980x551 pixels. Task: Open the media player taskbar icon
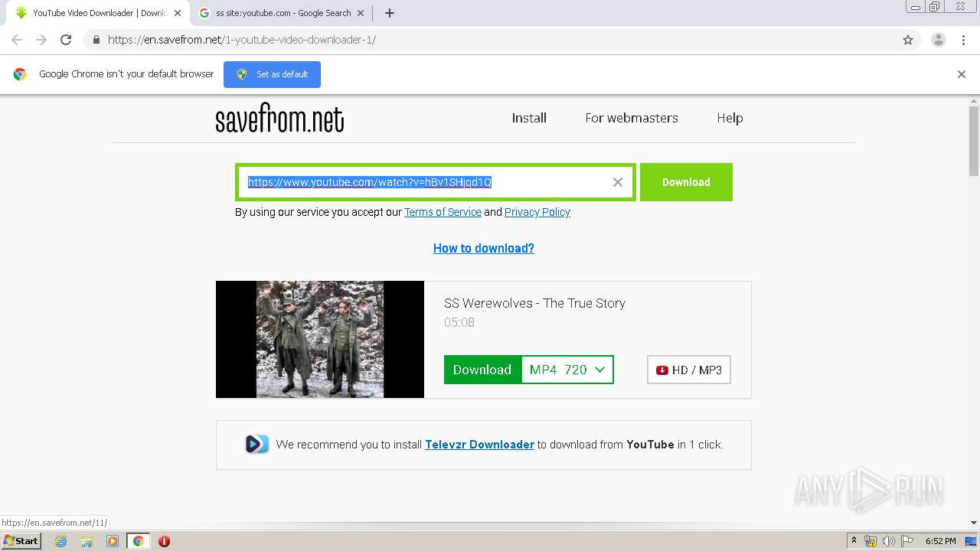[x=113, y=541]
